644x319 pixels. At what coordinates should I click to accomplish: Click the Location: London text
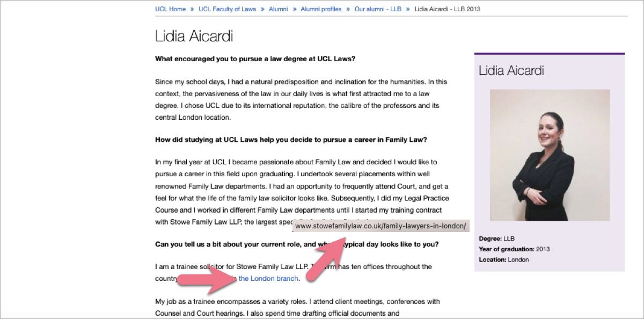point(504,259)
